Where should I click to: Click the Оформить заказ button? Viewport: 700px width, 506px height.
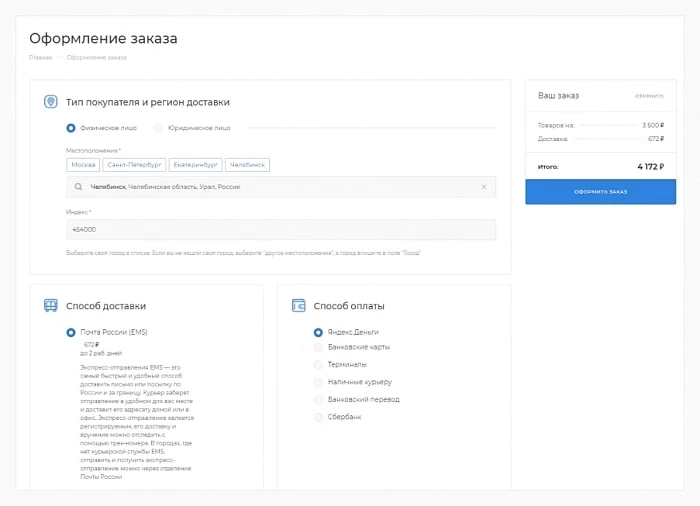pyautogui.click(x=600, y=192)
